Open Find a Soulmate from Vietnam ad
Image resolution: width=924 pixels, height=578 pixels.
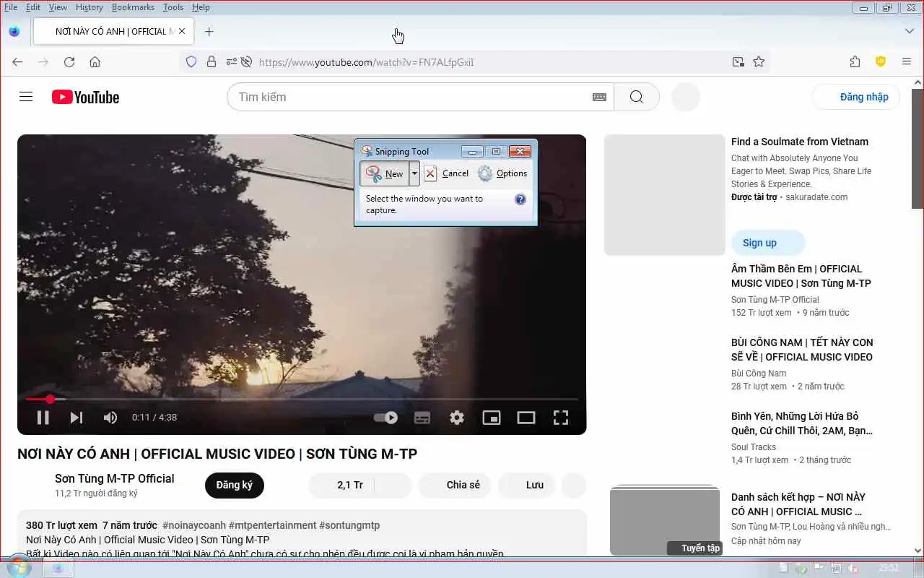[800, 142]
